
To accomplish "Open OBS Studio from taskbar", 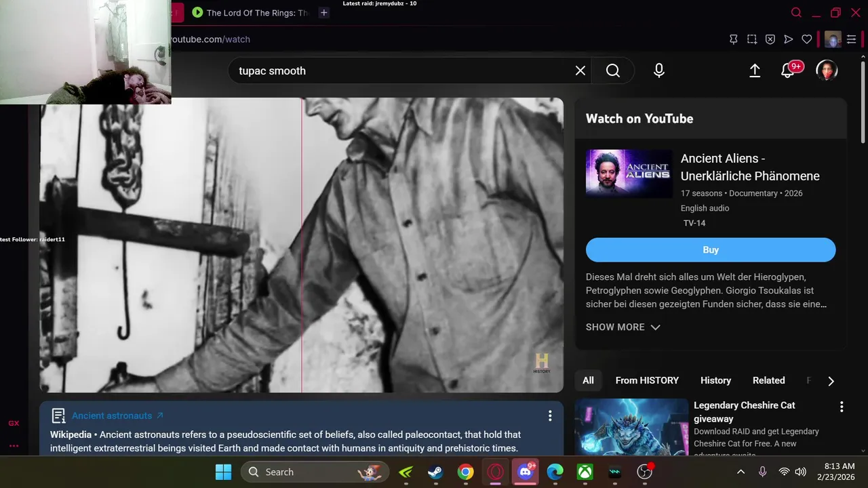I will (x=645, y=472).
